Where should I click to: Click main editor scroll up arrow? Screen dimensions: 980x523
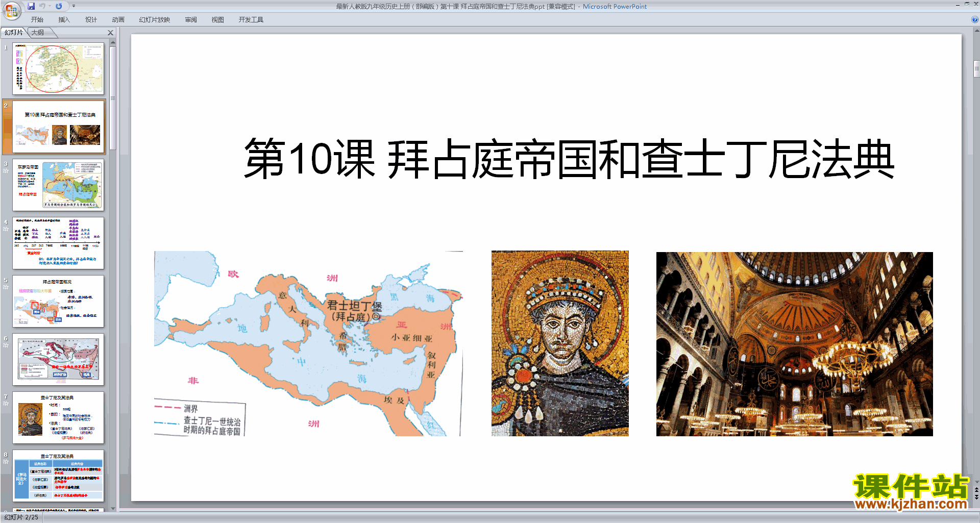976,31
